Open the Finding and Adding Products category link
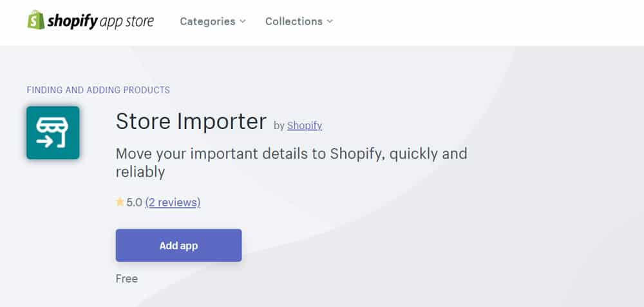Image resolution: width=644 pixels, height=307 pixels. pos(98,90)
